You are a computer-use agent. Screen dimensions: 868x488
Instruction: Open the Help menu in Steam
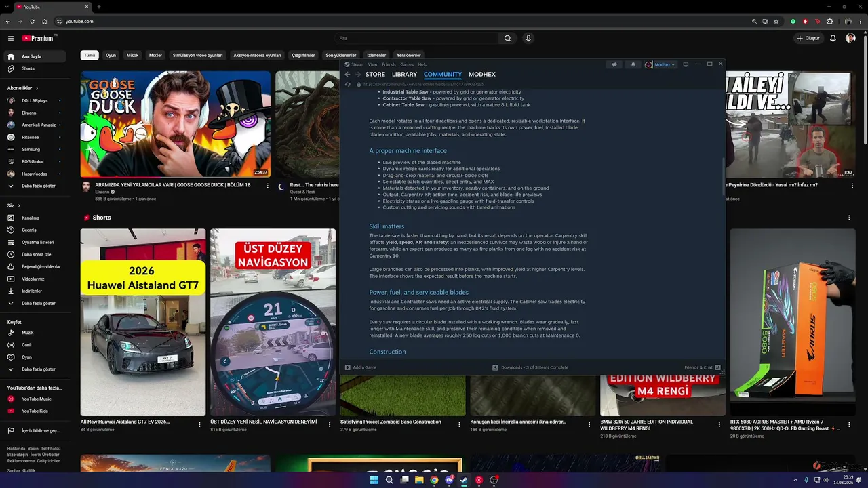point(423,64)
